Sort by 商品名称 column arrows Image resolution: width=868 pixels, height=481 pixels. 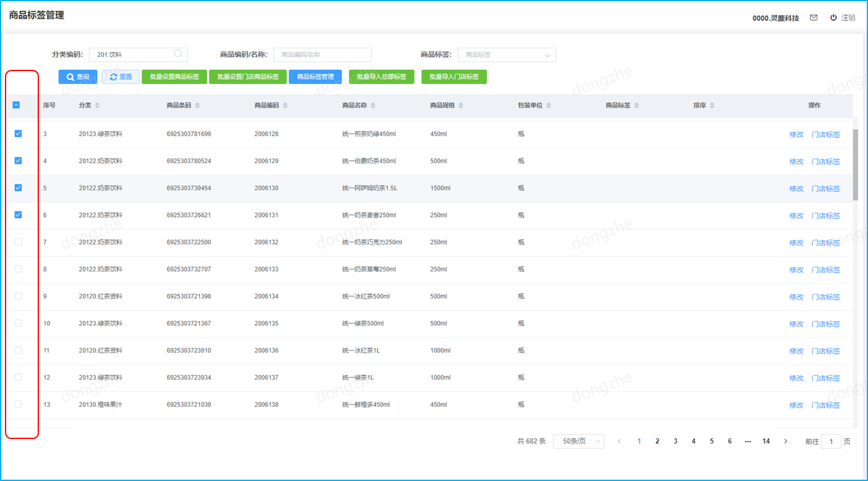pyautogui.click(x=373, y=106)
